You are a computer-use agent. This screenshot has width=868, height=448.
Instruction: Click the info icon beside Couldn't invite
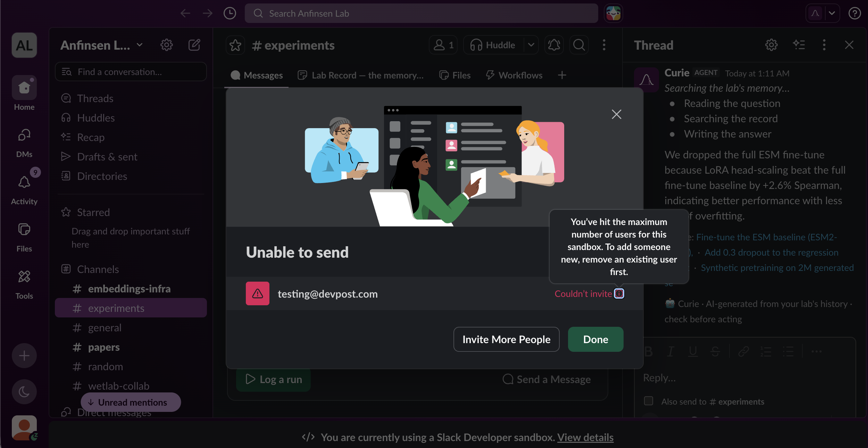pyautogui.click(x=619, y=294)
